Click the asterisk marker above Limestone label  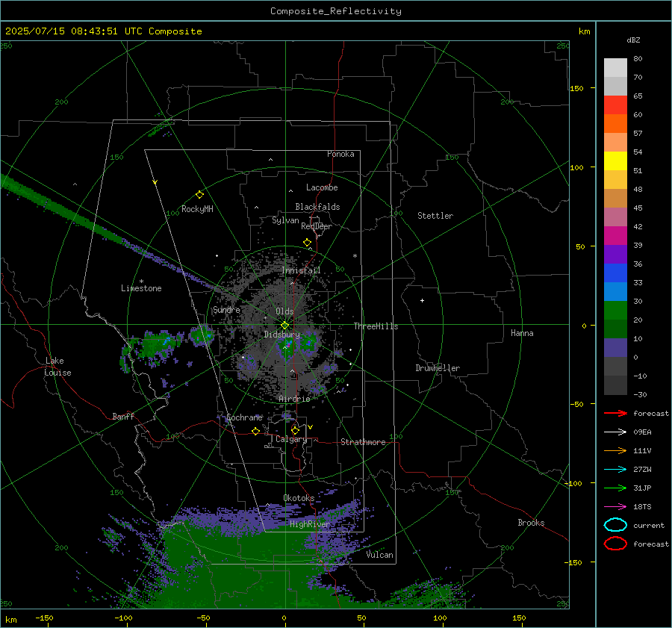coord(141,282)
